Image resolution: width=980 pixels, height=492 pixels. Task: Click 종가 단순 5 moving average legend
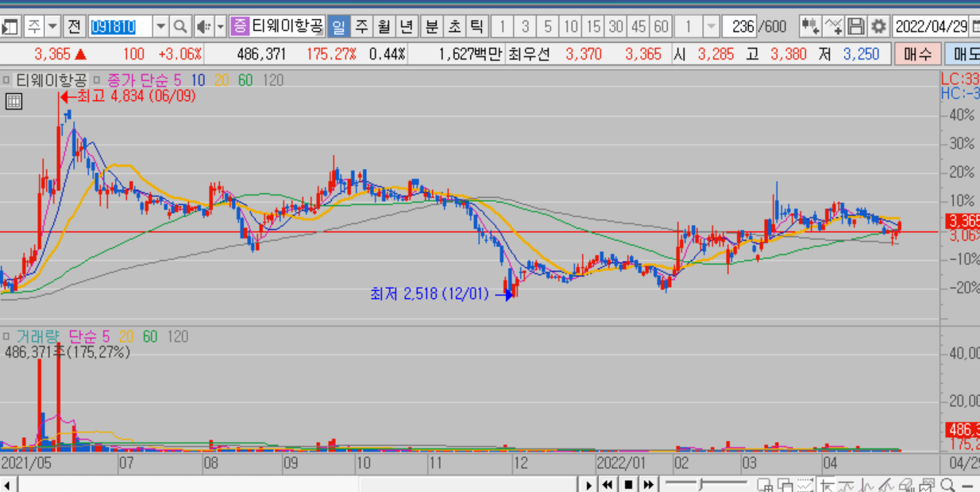click(144, 80)
